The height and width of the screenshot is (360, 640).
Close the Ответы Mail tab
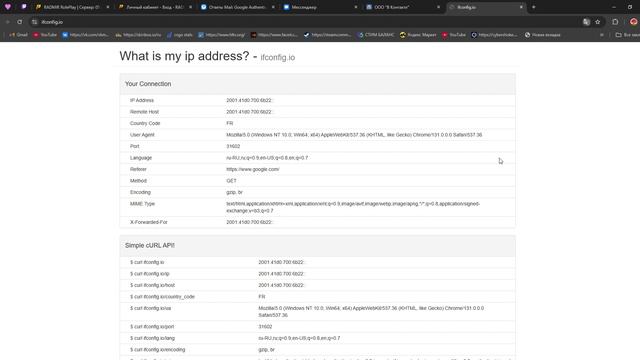(x=273, y=7)
